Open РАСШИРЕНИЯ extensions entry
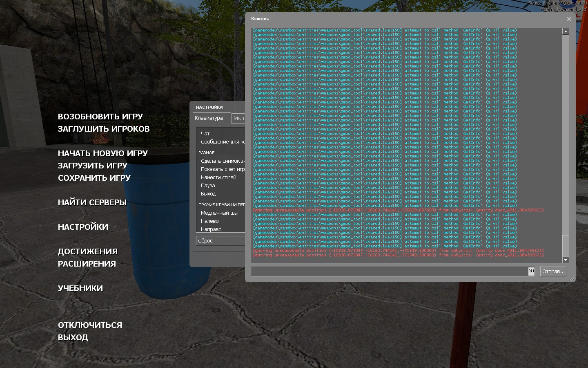588x368 pixels. (87, 264)
